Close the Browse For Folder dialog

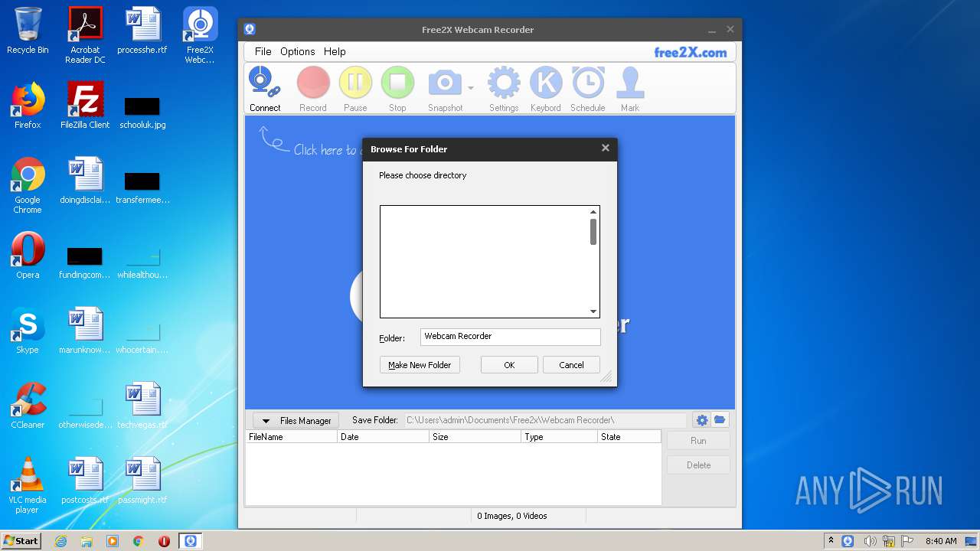point(606,148)
